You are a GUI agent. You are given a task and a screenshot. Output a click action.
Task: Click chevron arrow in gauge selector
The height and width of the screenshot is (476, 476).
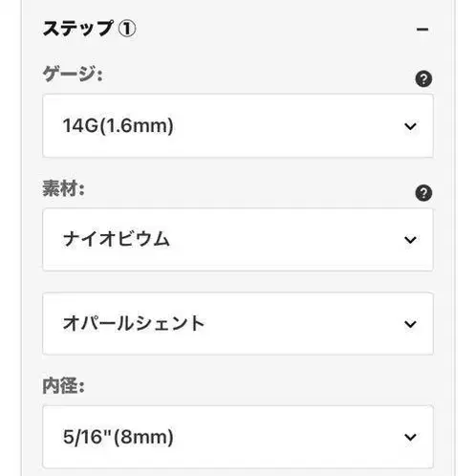coord(410,126)
